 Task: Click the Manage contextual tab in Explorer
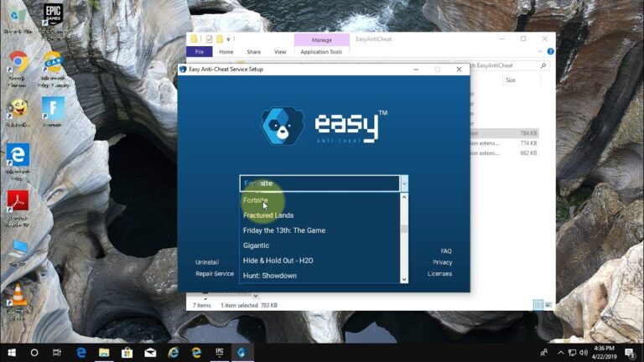(322, 40)
